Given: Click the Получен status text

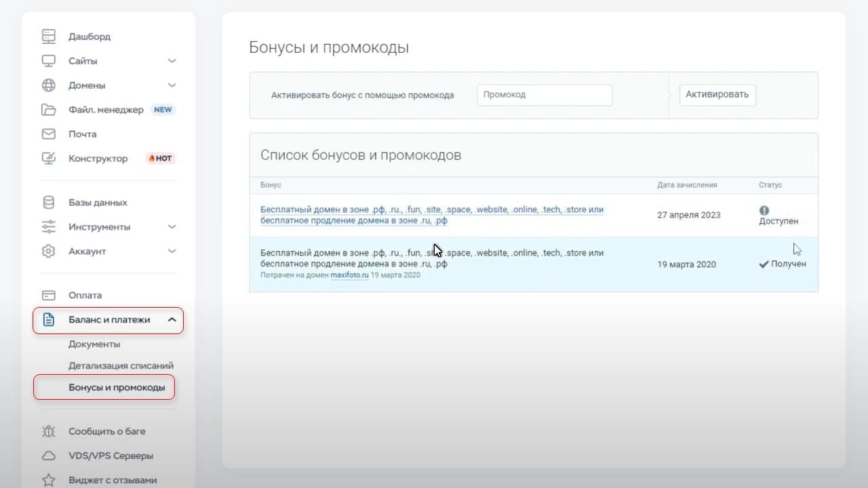Looking at the screenshot, I should tap(789, 264).
